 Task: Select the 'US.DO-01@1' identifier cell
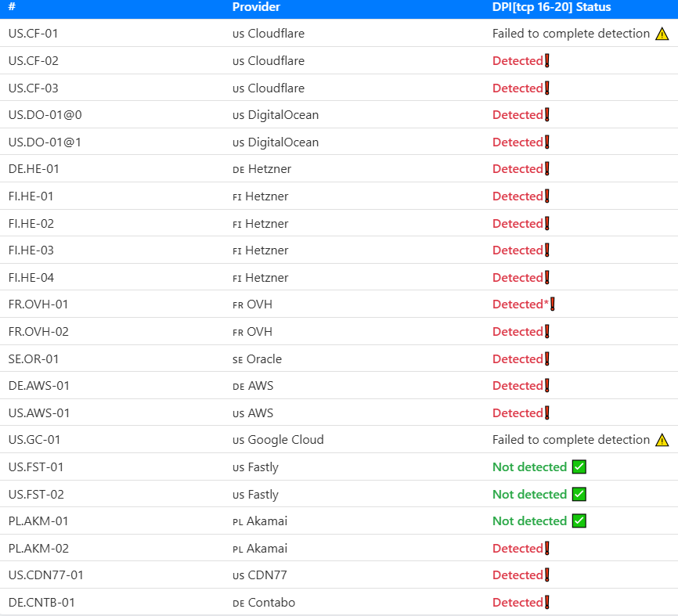tap(45, 142)
